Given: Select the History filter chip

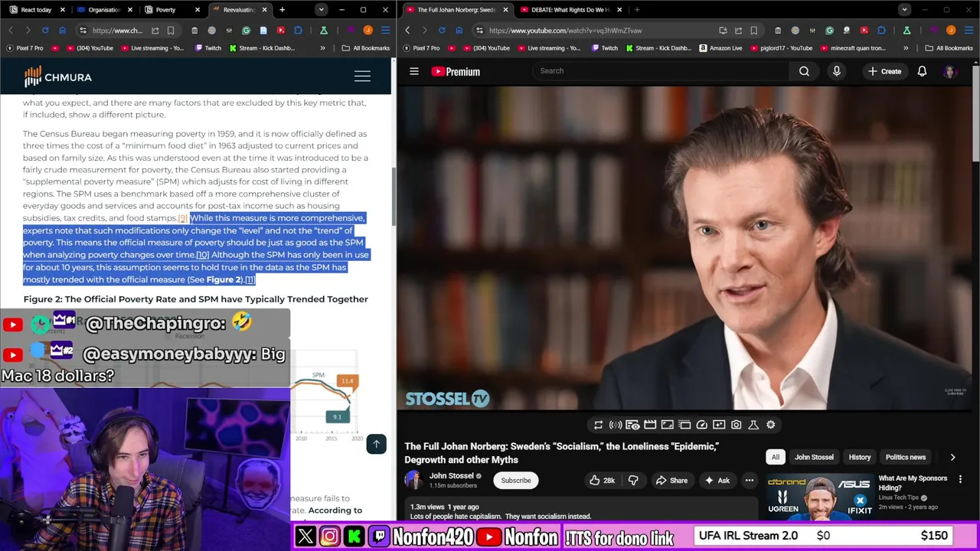Looking at the screenshot, I should pos(859,457).
